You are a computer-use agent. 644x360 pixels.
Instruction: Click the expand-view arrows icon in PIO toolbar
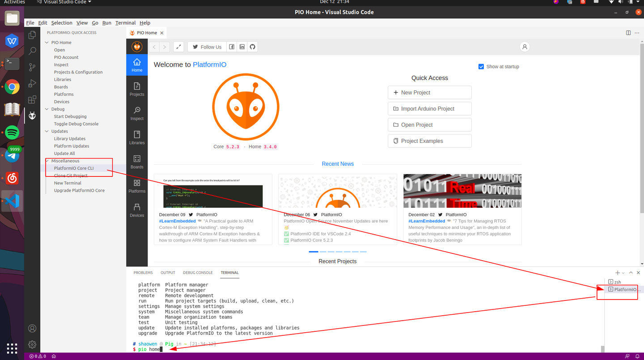(178, 47)
